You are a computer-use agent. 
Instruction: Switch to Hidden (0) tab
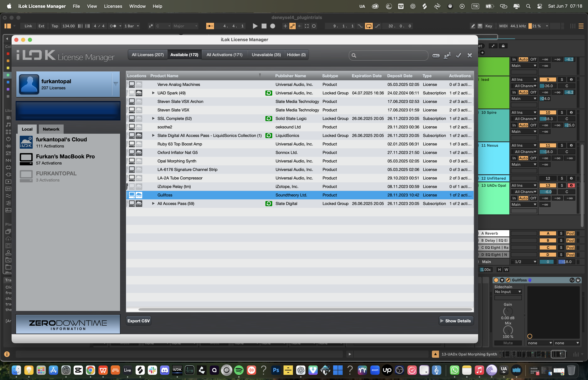pyautogui.click(x=296, y=55)
